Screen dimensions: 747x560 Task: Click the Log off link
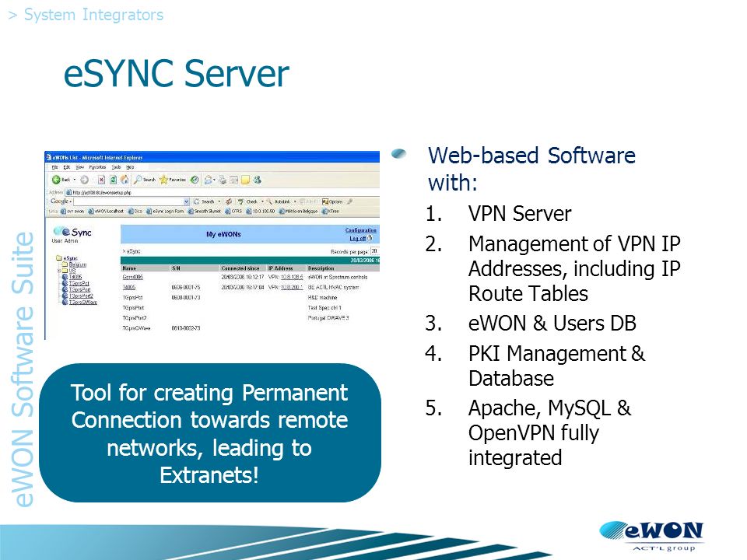click(x=358, y=239)
